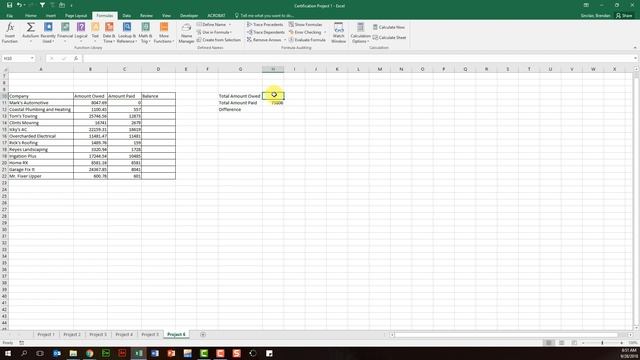640x360 pixels.
Task: Open the Text functions library
Action: point(95,33)
